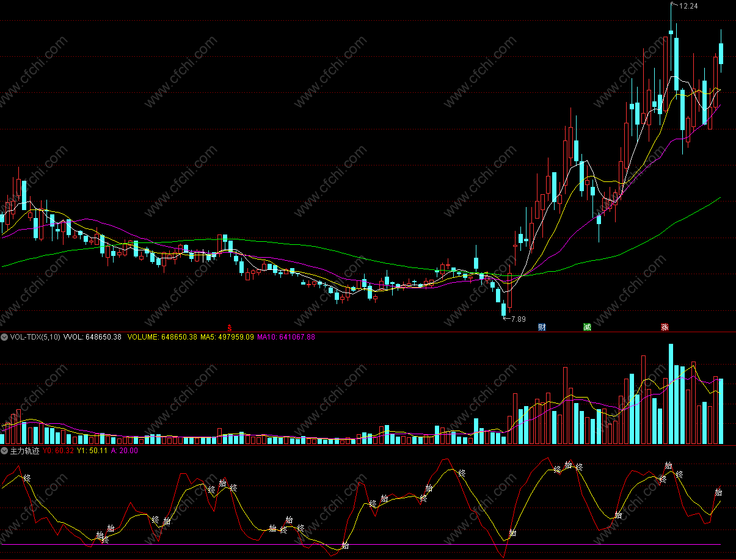Open the VOL-TDX indicator dropdown arrow

pyautogui.click(x=4, y=336)
